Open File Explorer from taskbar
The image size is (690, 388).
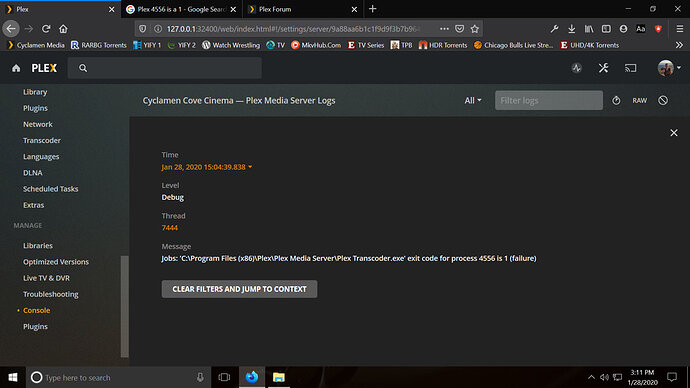(279, 377)
